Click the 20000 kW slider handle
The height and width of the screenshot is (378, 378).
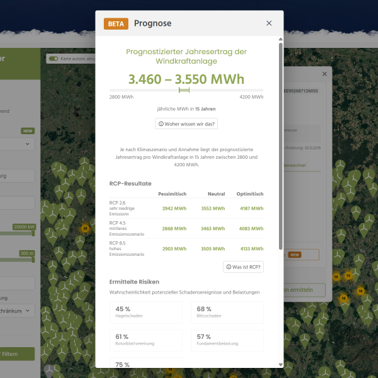33,234
